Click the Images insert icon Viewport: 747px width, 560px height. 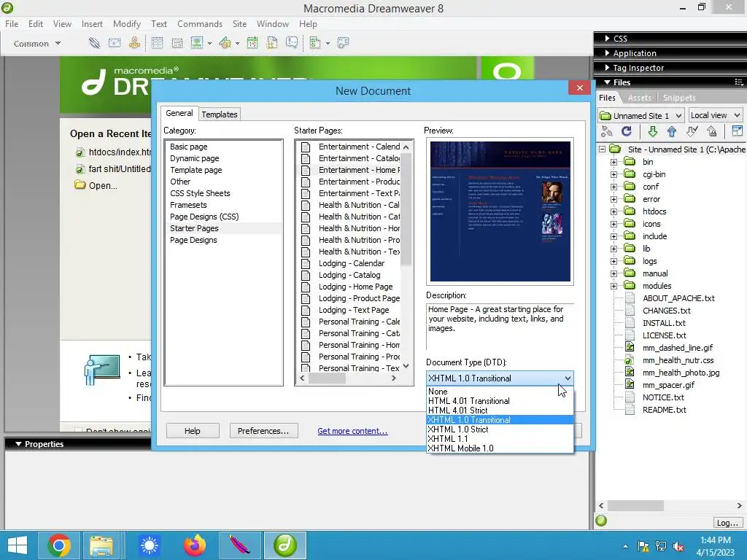click(197, 43)
